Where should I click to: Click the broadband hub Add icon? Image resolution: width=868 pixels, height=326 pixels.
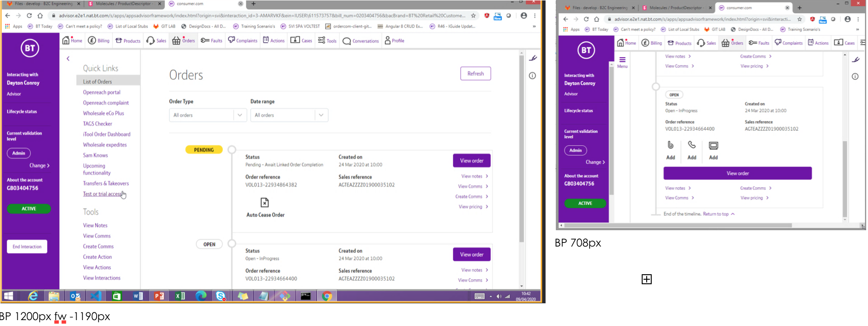click(670, 145)
